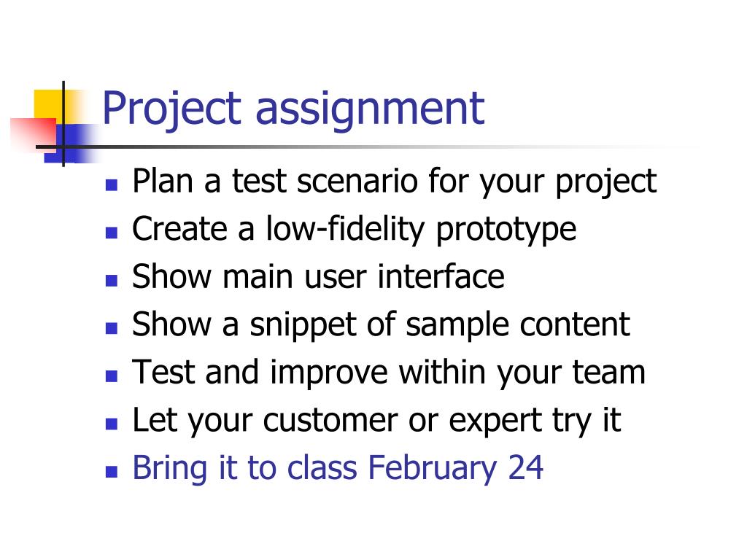Click bullet icon before Create a low-fidelity prototype
This screenshot has height=560, width=747.
pyautogui.click(x=112, y=233)
